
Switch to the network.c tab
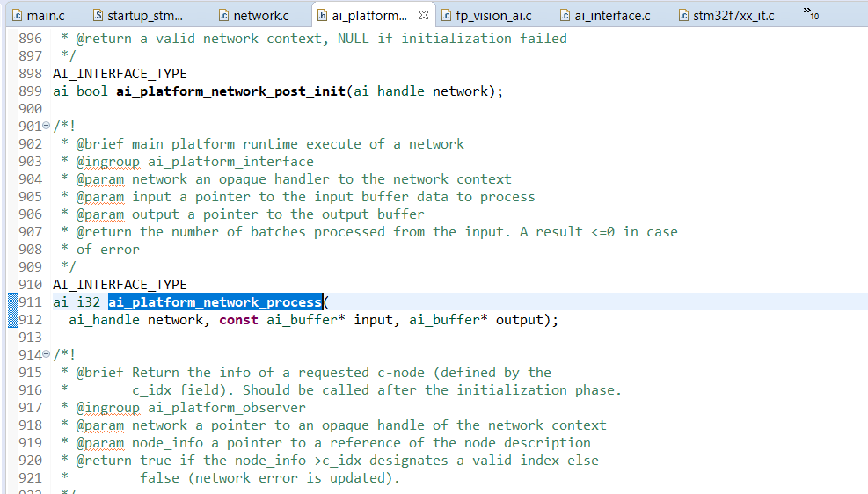(x=254, y=16)
